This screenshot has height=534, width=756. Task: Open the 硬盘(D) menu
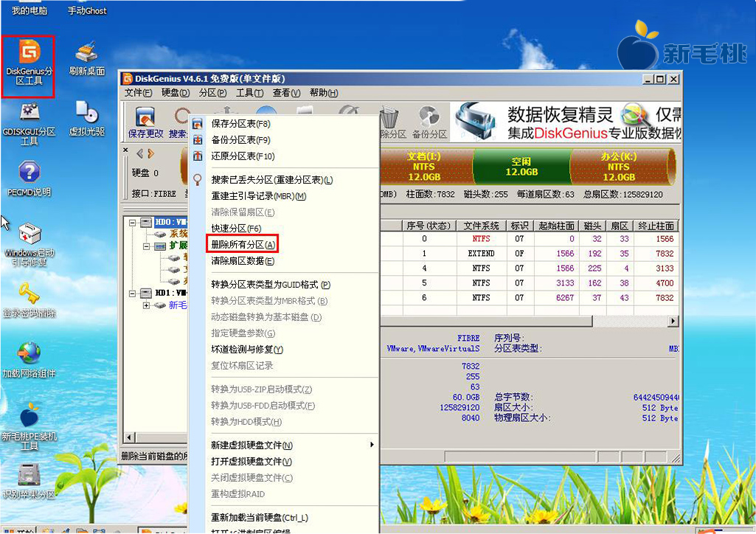click(x=176, y=92)
